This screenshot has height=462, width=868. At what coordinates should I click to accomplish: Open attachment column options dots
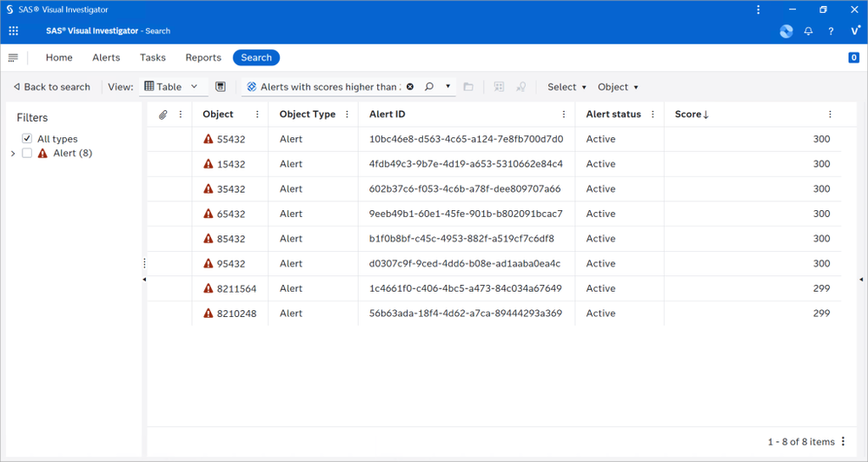point(181,115)
